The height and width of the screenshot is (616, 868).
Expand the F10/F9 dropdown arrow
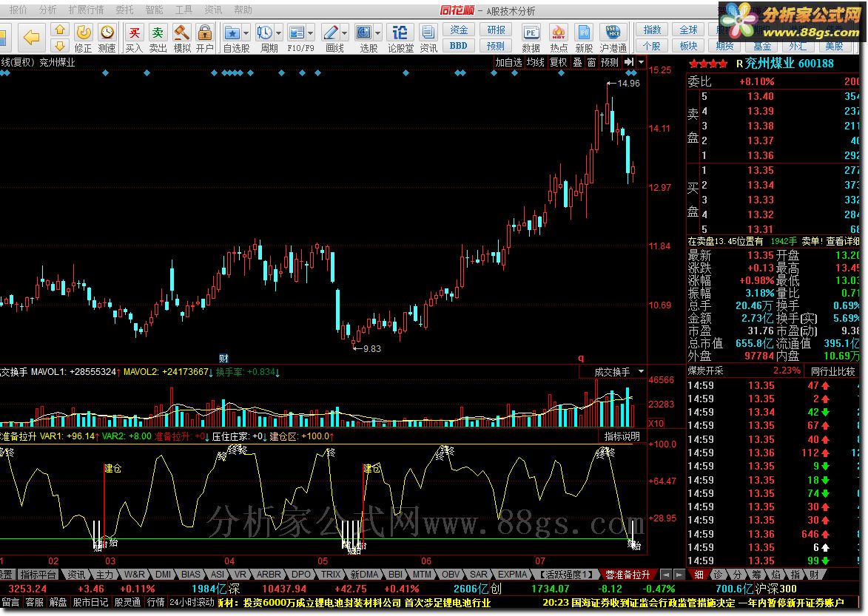pos(311,33)
